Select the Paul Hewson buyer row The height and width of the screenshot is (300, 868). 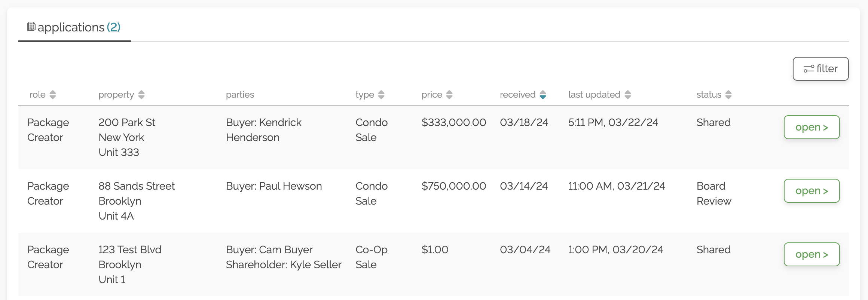[273, 186]
